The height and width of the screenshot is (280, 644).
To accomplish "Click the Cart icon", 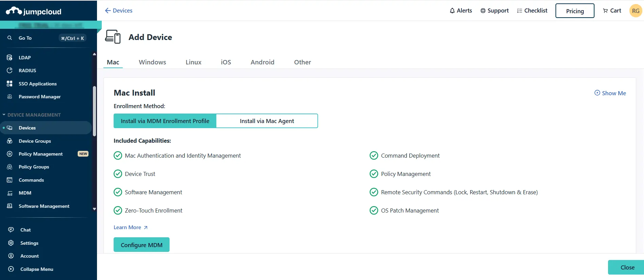I will pyautogui.click(x=605, y=11).
